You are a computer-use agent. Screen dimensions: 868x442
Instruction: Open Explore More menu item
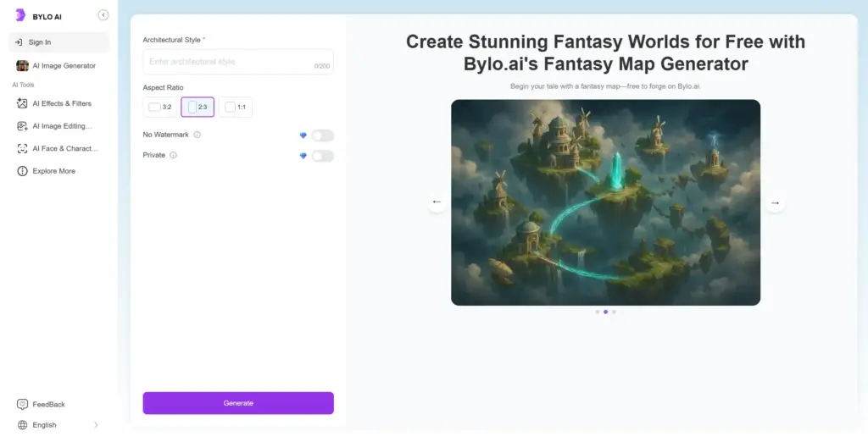[x=58, y=171]
